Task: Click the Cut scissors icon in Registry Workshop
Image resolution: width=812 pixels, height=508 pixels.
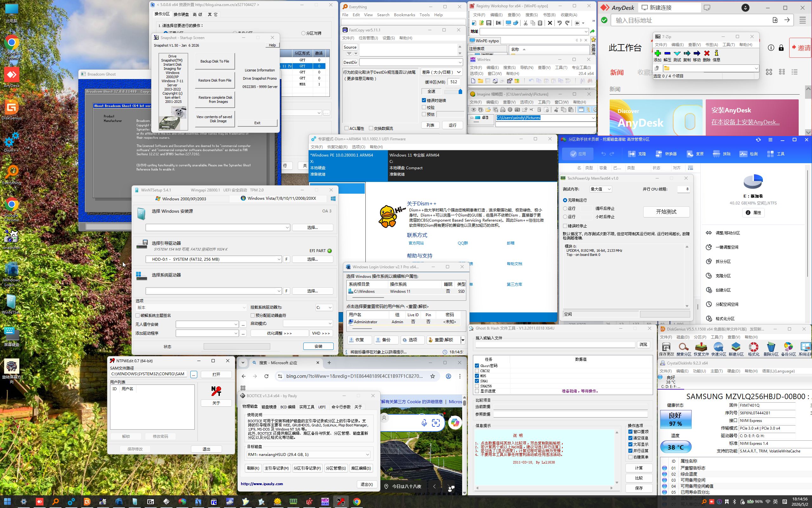Action: (525, 23)
